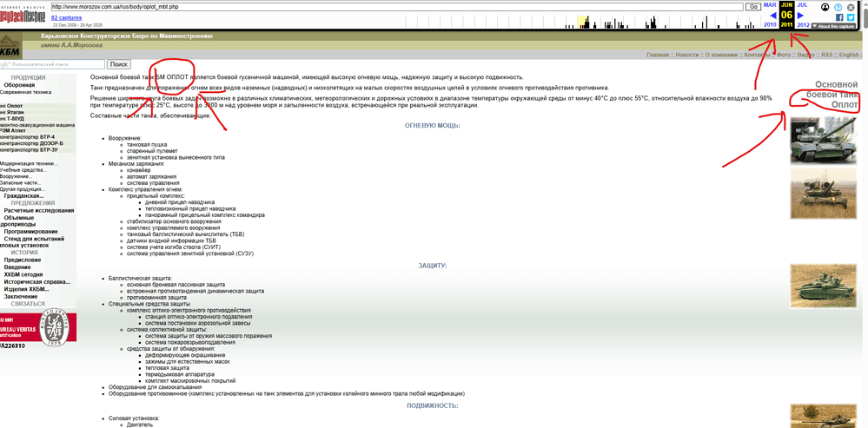This screenshot has height=428, width=868.
Task: Open Предисловие in История section
Action: [x=22, y=260]
